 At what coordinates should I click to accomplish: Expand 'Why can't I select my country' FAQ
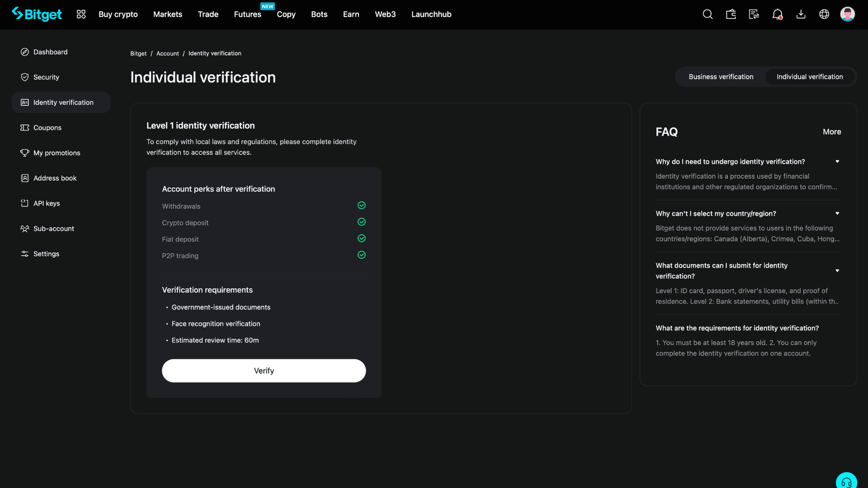[837, 214]
